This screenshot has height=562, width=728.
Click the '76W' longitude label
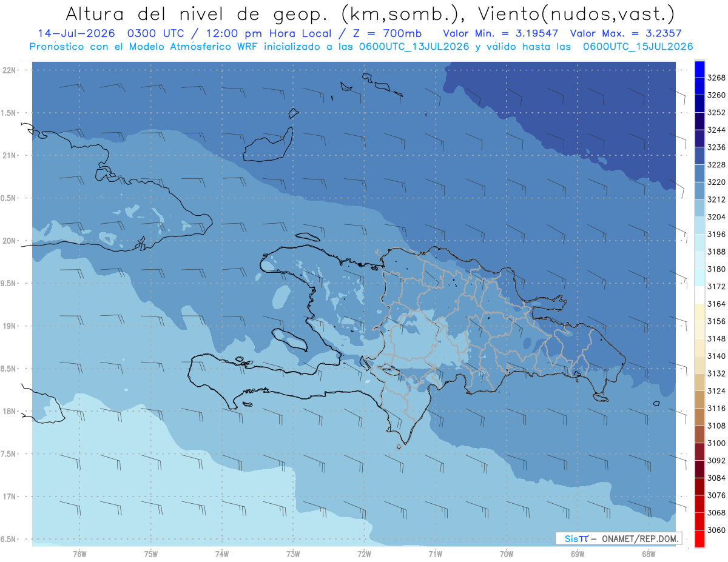(79, 554)
